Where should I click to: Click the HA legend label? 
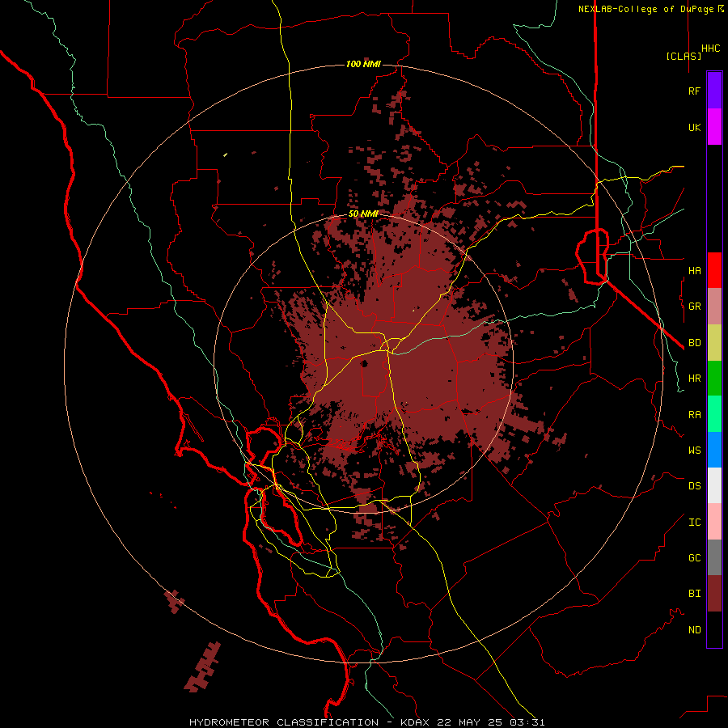coord(694,271)
